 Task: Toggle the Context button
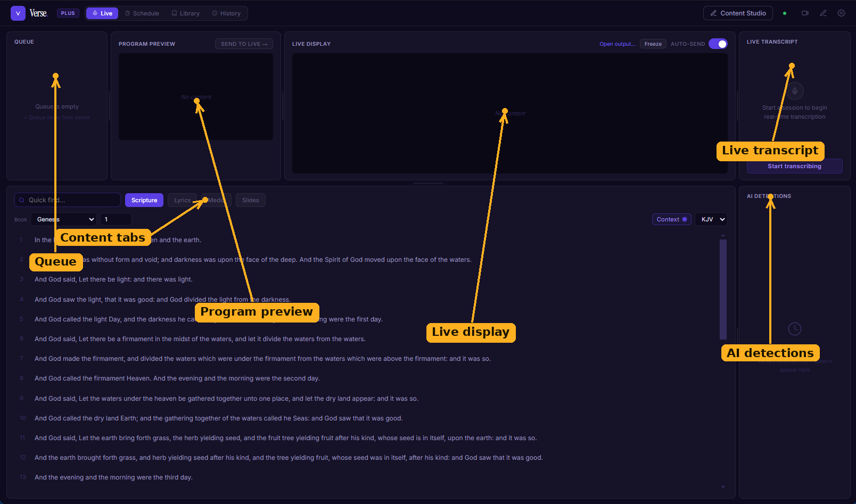(672, 219)
